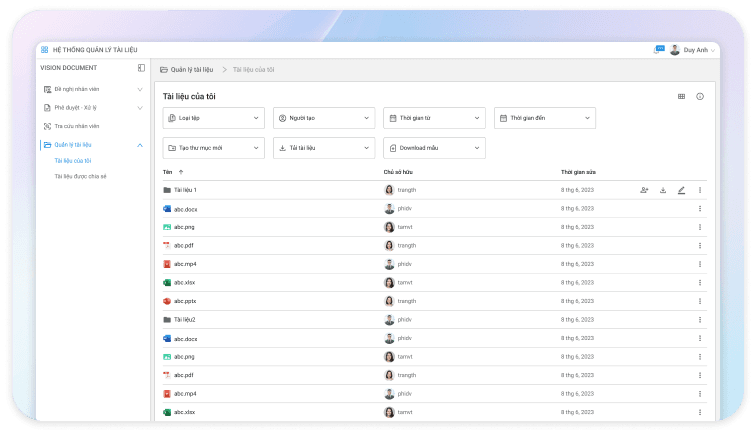Viewport: 756px width, 435px height.
Task: Open the abc.pptx file row
Action: [185, 301]
